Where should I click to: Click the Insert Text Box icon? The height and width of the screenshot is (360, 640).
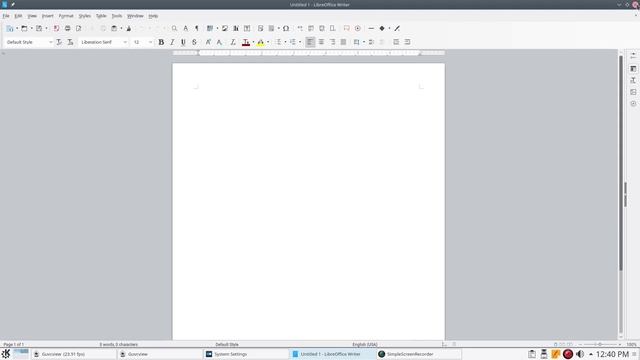click(247, 29)
